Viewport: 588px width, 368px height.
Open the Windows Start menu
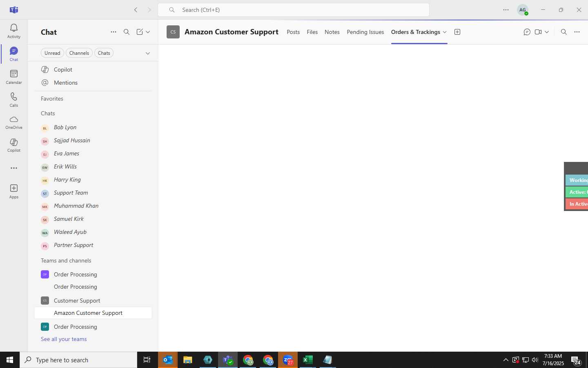[10, 360]
